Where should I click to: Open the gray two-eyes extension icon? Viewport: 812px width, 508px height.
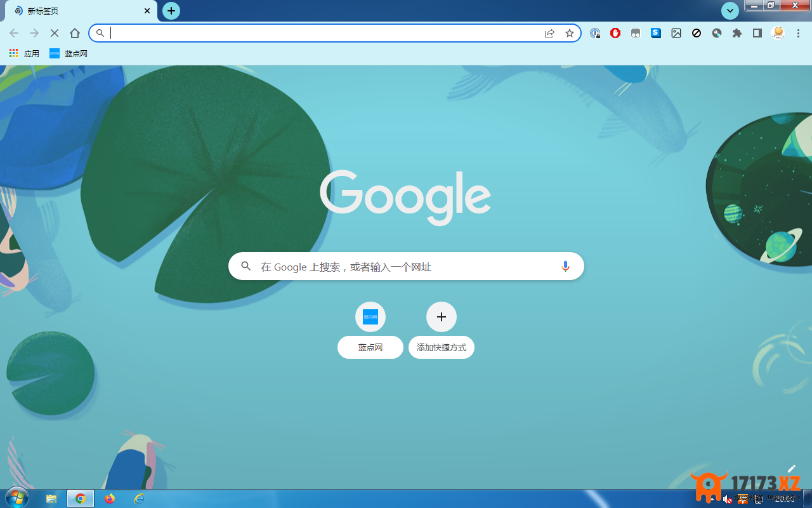pos(636,33)
